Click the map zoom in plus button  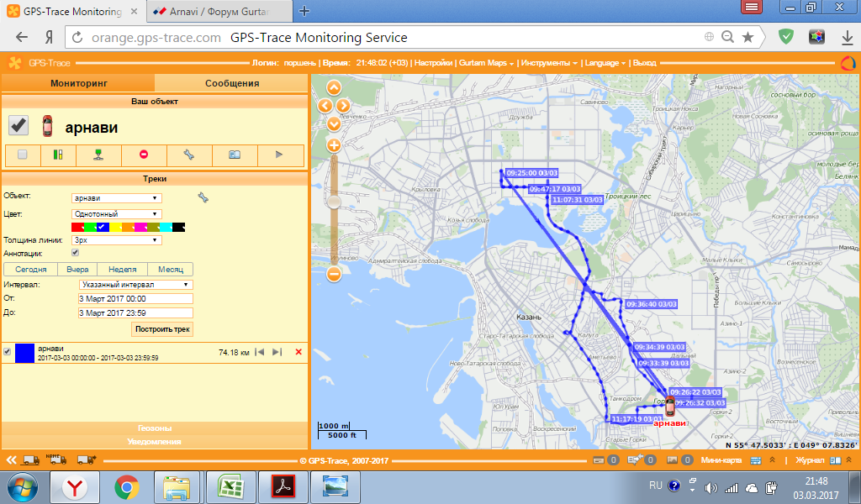[334, 145]
